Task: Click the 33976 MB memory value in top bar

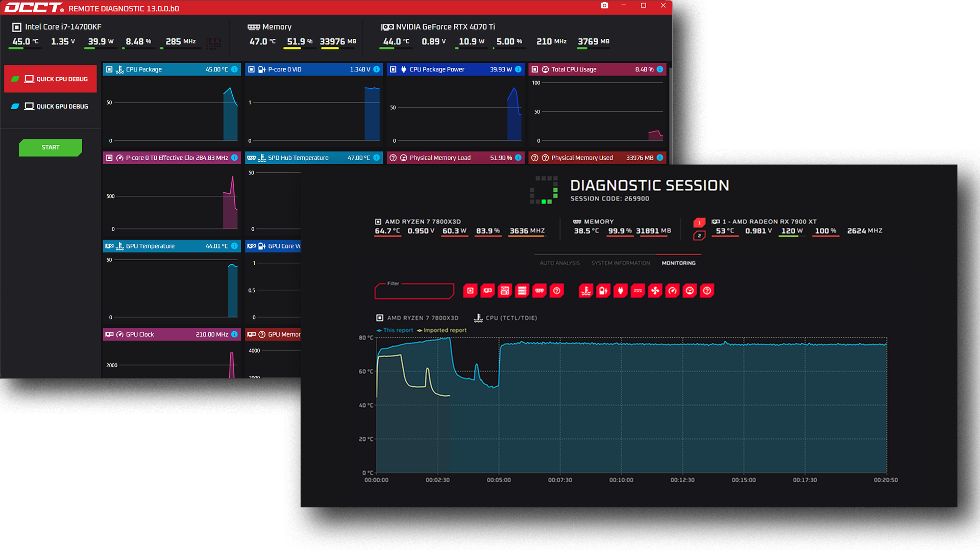Action: click(338, 41)
